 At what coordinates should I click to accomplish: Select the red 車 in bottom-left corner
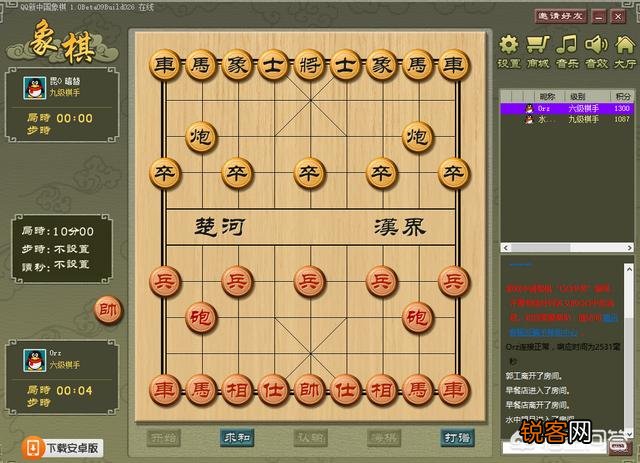pyautogui.click(x=164, y=390)
